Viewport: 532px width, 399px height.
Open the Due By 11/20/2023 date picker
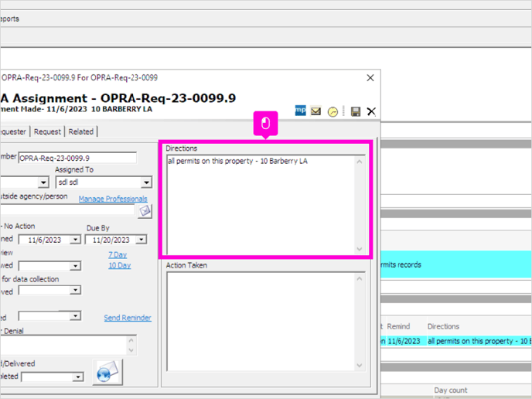click(142, 240)
